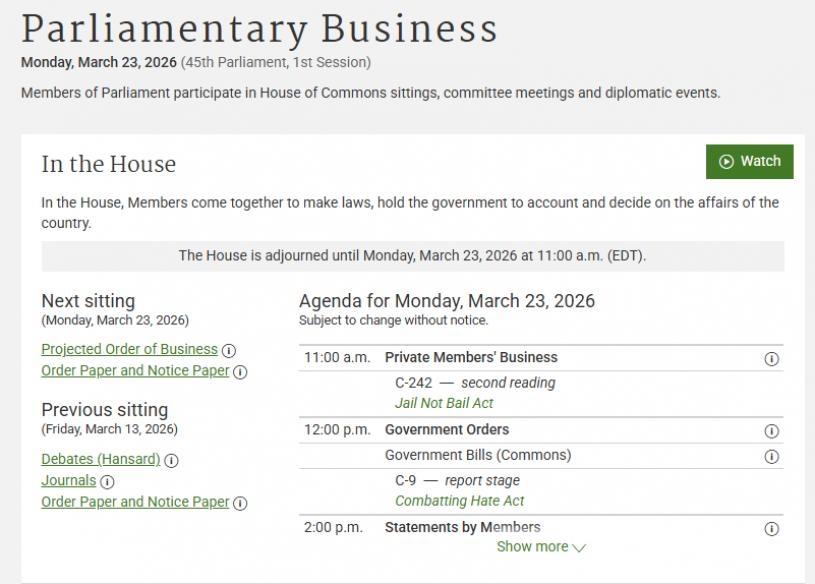Click info icon beside Previous sitting Order Paper link
The image size is (815, 584).
[240, 503]
